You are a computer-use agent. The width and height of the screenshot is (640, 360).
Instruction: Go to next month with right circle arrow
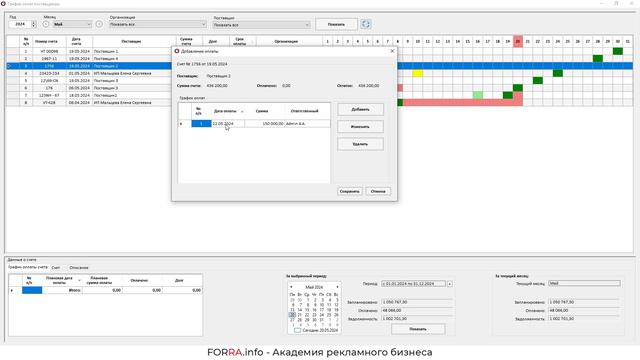(99, 24)
